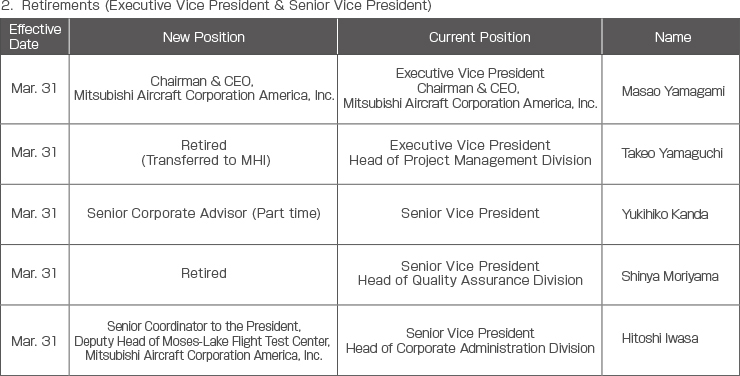Click the Effective Date column header
740x376 pixels.
pyautogui.click(x=34, y=37)
